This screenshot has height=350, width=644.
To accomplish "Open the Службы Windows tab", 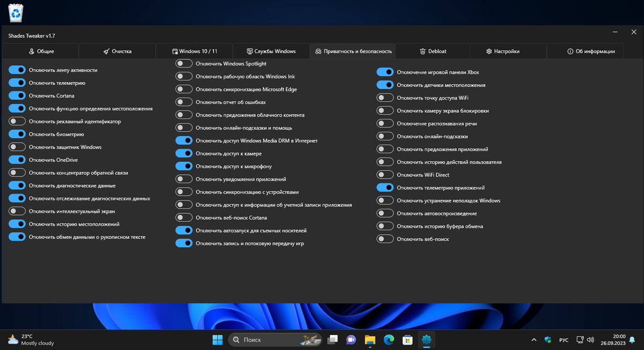I will 271,51.
